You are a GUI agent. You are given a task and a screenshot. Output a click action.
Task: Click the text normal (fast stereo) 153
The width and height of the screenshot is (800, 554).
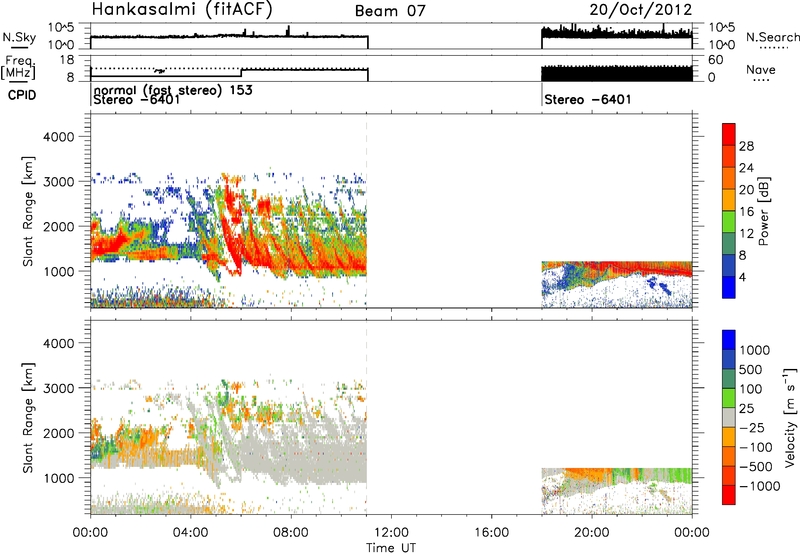click(173, 90)
